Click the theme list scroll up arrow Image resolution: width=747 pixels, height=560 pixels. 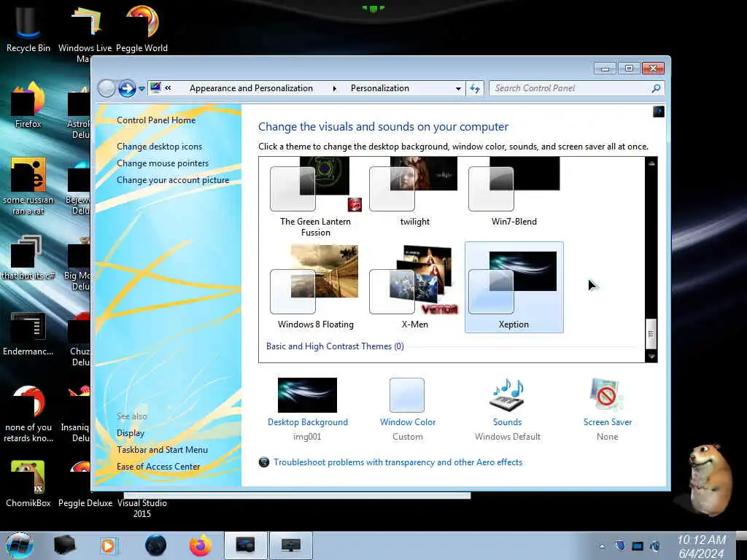click(x=651, y=163)
